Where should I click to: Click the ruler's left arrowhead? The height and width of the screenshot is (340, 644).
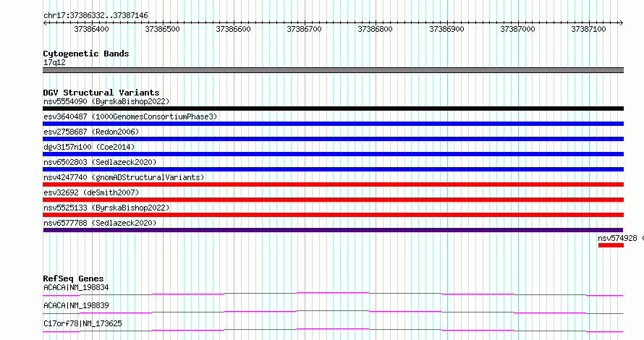[x=45, y=23]
